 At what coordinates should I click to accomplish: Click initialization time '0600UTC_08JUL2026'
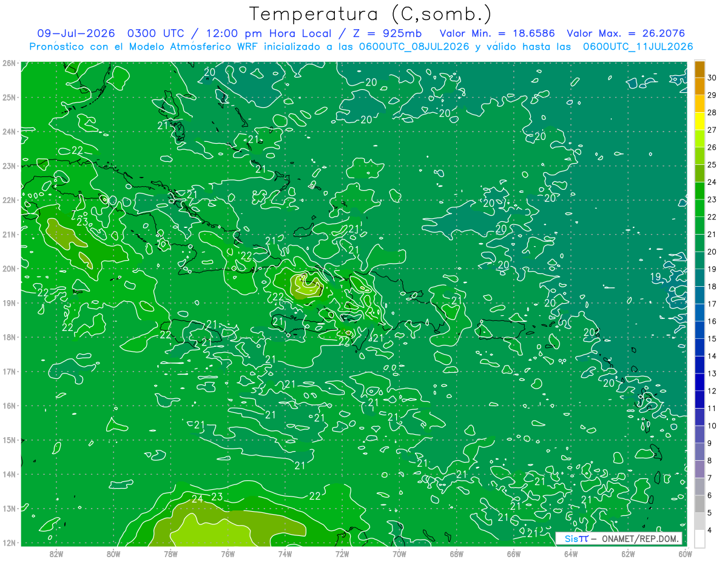coord(415,46)
